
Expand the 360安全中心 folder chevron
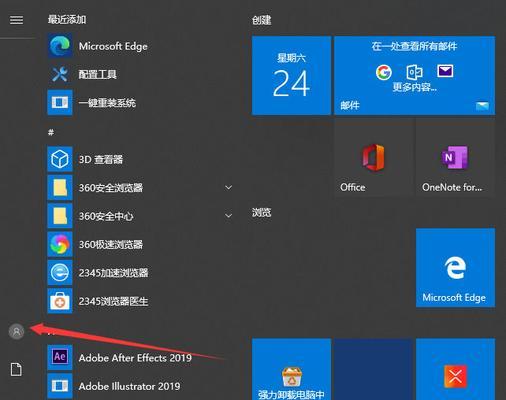[x=229, y=216]
